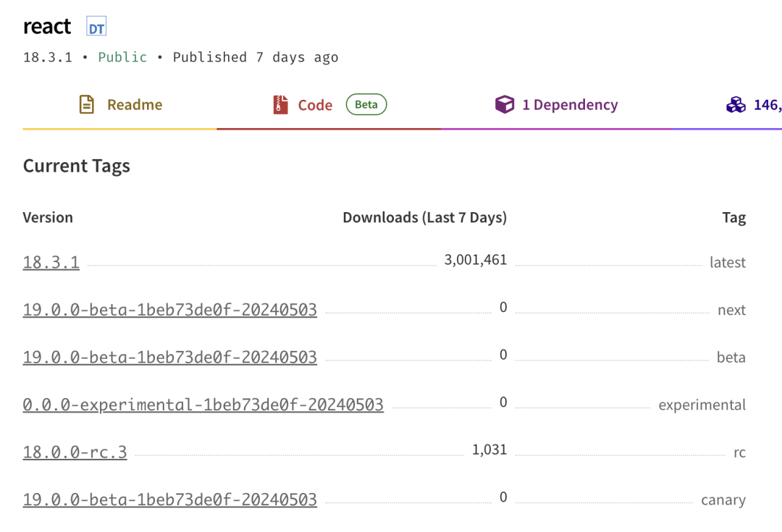Select the Beta badge on the Code tab

coord(366,104)
